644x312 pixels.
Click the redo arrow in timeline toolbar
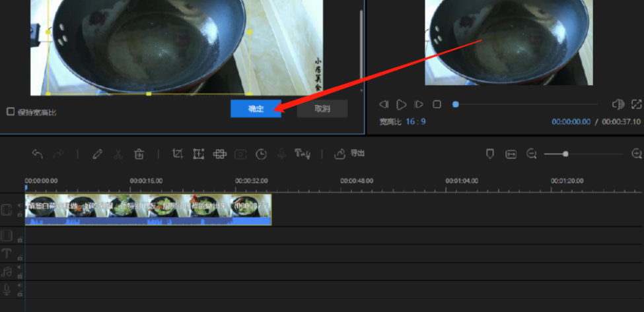pyautogui.click(x=58, y=154)
